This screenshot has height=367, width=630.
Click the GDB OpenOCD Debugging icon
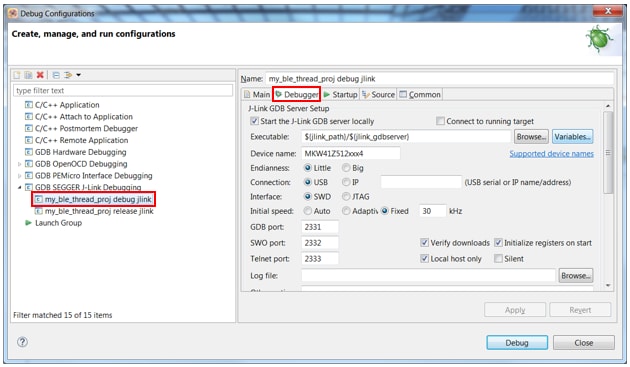coord(29,164)
